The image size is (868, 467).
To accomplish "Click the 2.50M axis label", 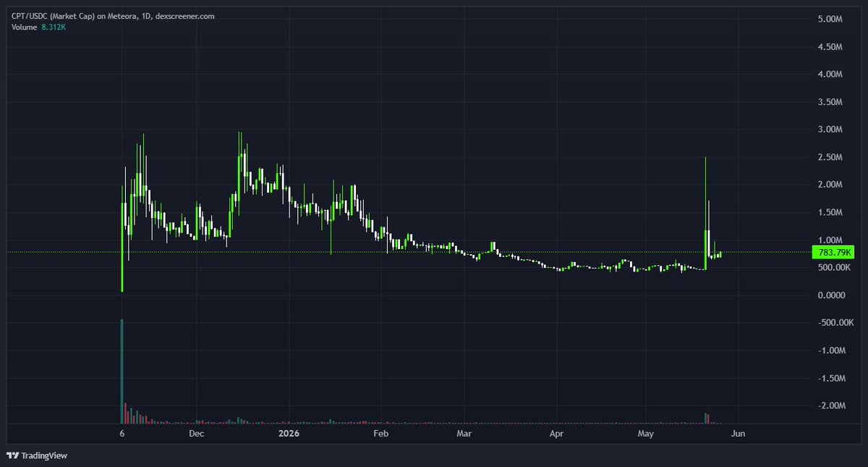I will [x=830, y=157].
